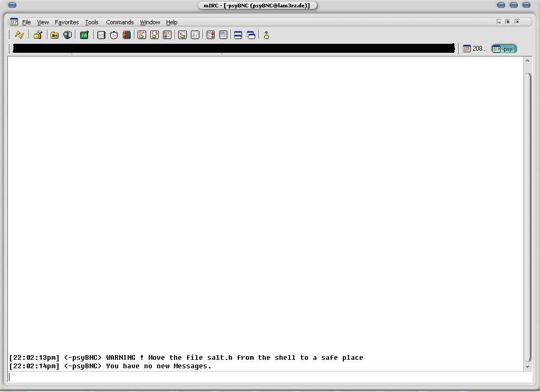
Task: Open the Channels folder icon
Action: click(x=54, y=35)
